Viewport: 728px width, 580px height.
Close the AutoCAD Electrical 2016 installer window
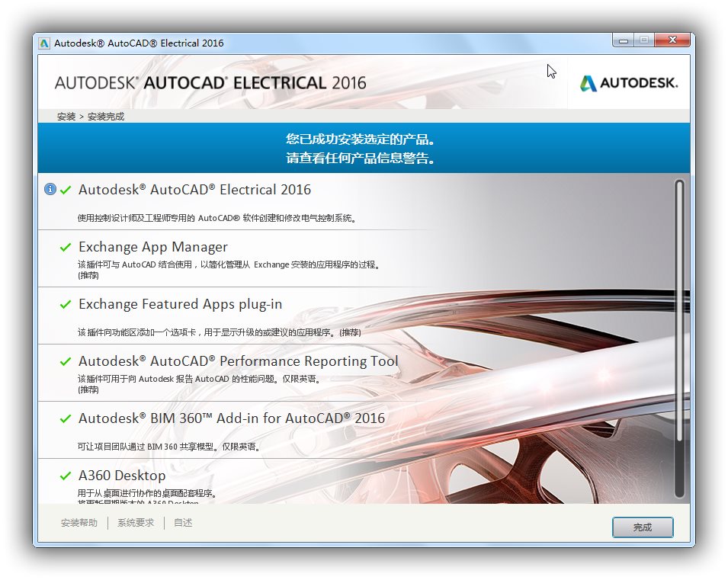[672, 40]
